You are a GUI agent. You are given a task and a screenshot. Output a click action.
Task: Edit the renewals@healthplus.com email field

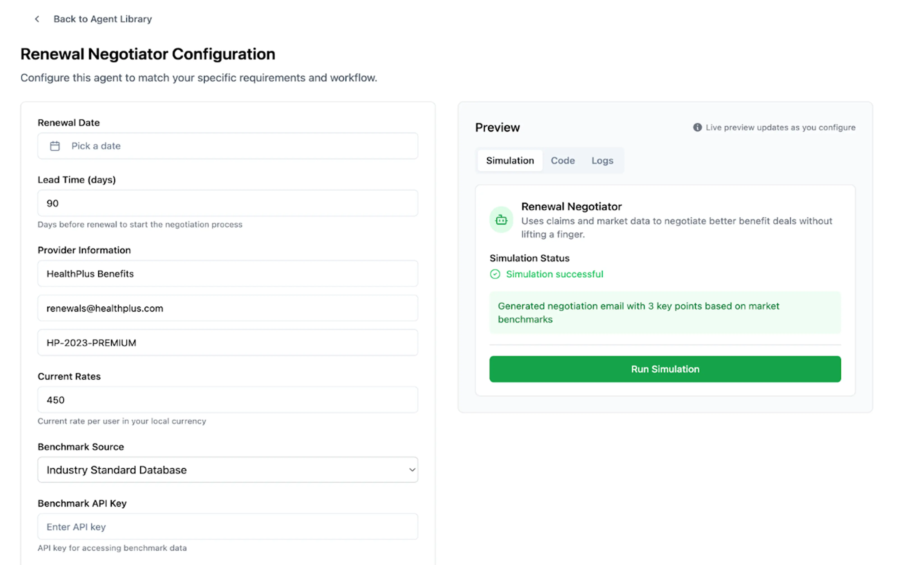coord(227,308)
